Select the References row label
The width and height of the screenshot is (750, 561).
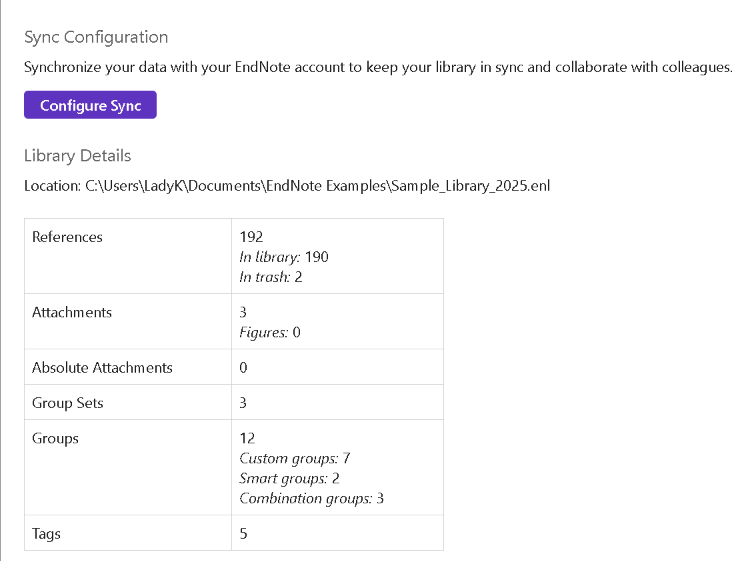(x=67, y=237)
